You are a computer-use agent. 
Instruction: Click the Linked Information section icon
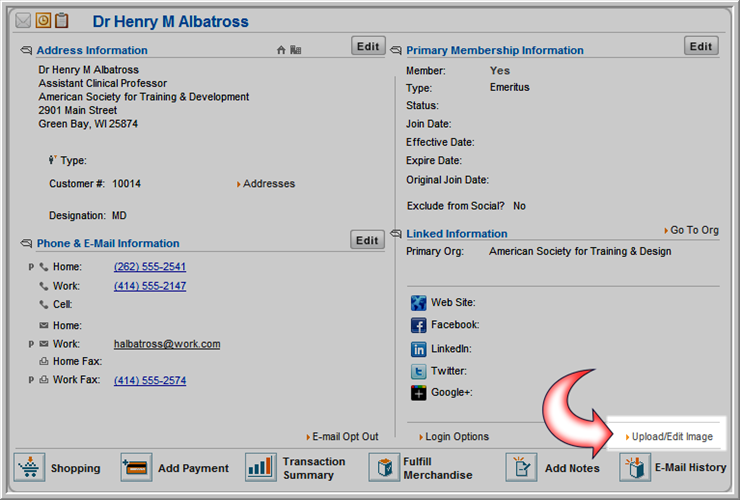click(396, 233)
